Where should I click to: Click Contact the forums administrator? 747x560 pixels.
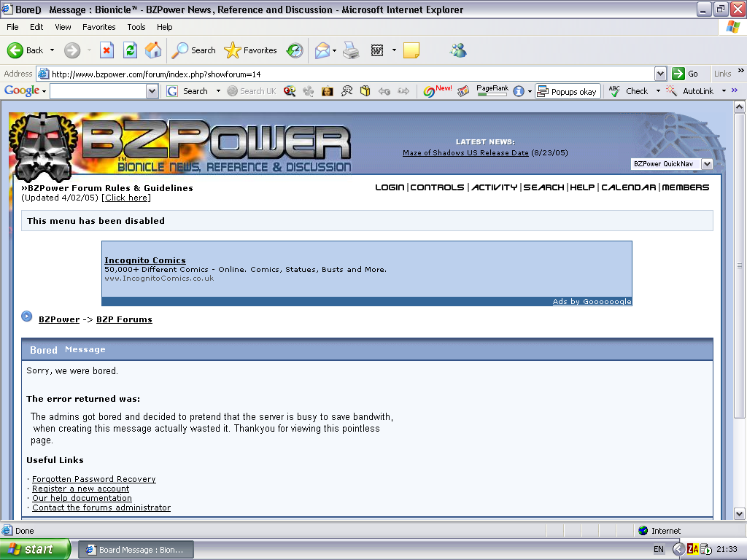101,507
